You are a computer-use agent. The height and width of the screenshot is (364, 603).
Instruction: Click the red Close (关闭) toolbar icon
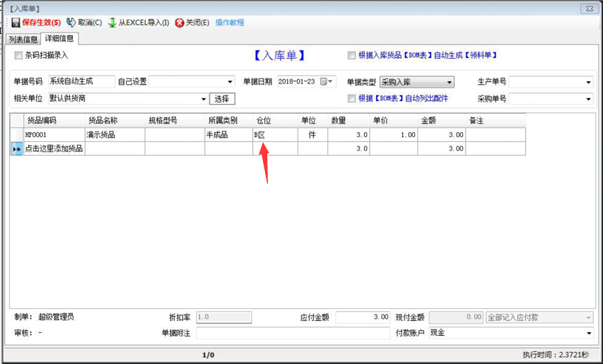coord(180,23)
